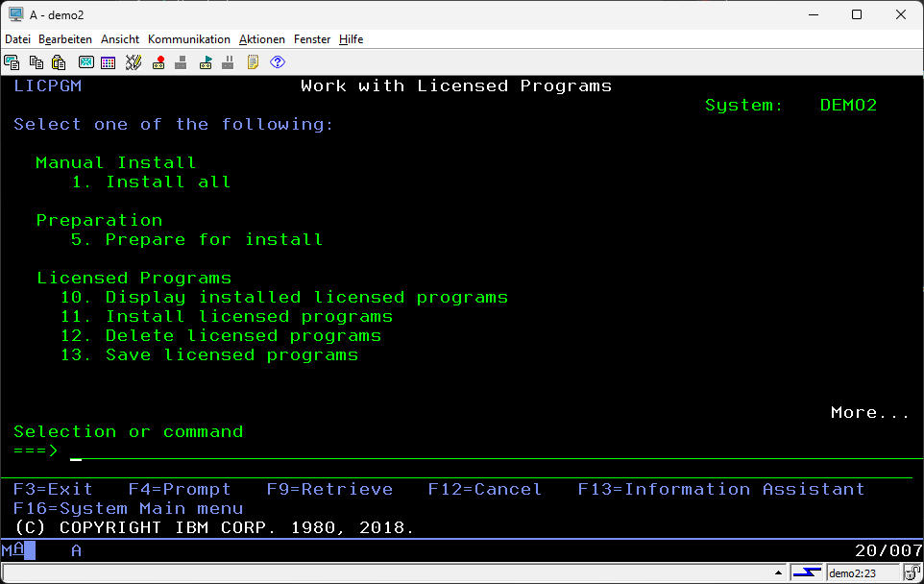
Task: Click option 10 Display installed licensed programs
Action: click(x=284, y=298)
